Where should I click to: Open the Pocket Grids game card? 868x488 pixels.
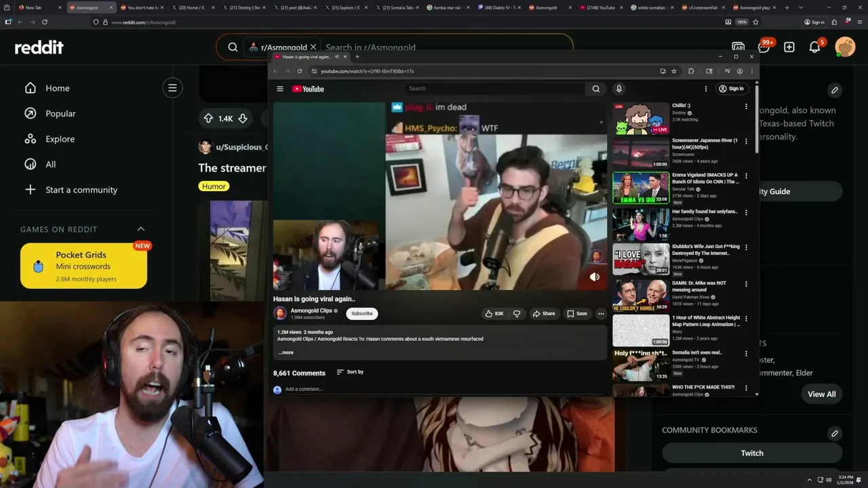[x=83, y=266]
